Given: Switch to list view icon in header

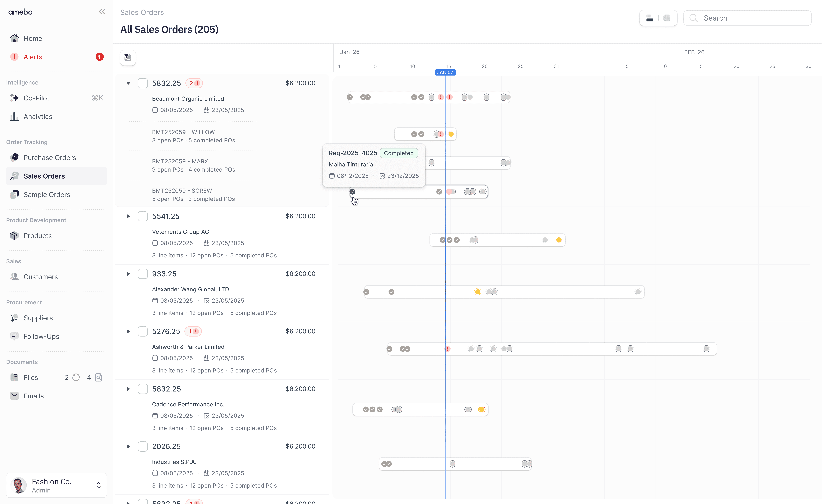Looking at the screenshot, I should [x=667, y=18].
